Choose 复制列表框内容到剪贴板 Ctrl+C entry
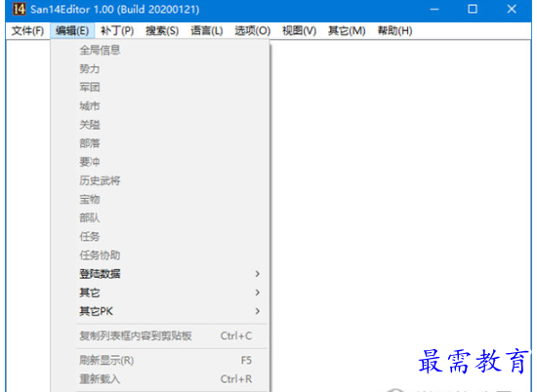The image size is (537, 392). click(x=160, y=335)
